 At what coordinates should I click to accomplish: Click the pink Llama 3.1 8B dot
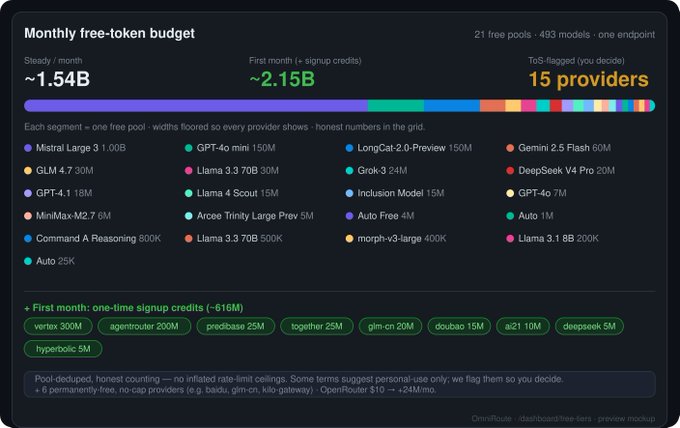click(x=510, y=238)
